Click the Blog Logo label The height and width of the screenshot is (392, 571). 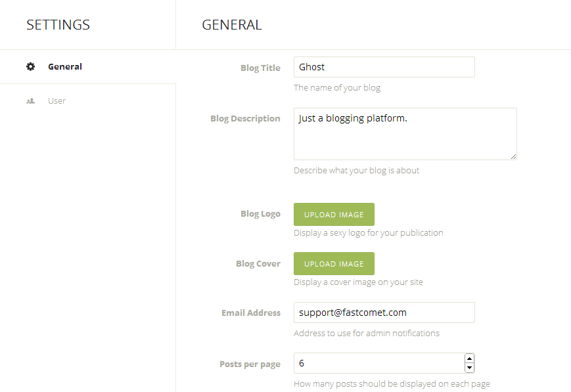(x=260, y=214)
